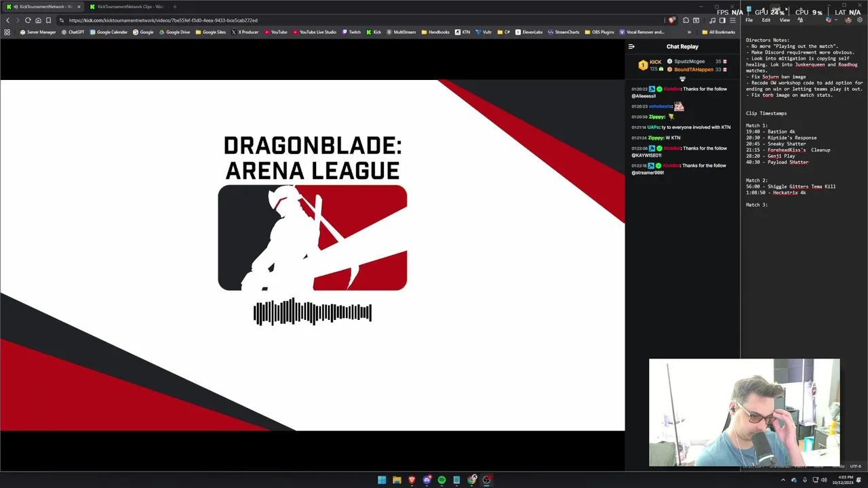Open a new browser tab
Image resolution: width=868 pixels, height=488 pixels.
[174, 7]
